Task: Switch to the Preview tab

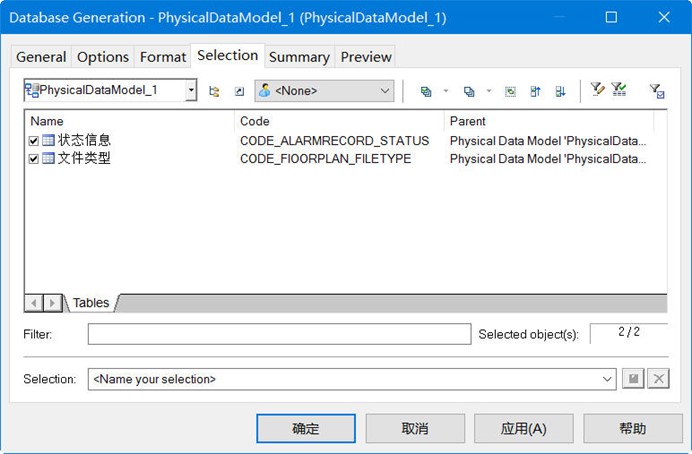Action: coord(366,57)
